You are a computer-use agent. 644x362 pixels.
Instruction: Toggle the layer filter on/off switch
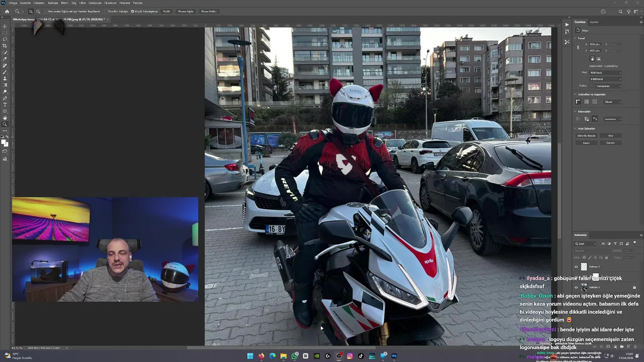634,243
